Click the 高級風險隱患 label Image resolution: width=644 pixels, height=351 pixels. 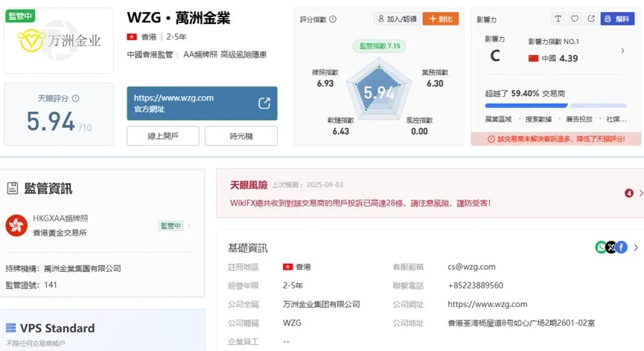coord(243,54)
